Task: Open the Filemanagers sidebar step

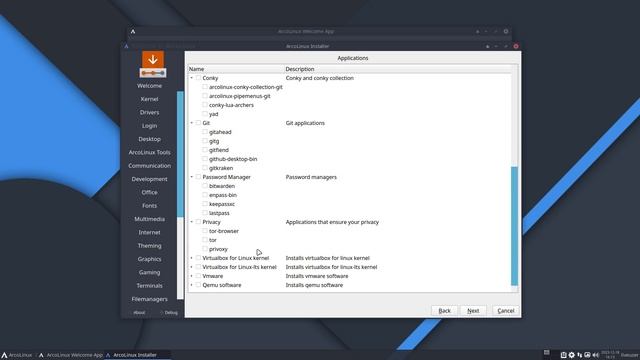Action: 149,299
